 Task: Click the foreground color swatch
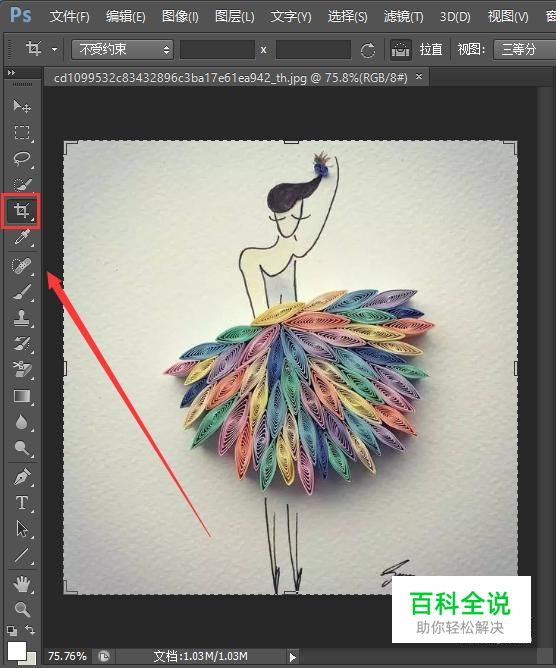(x=16, y=651)
